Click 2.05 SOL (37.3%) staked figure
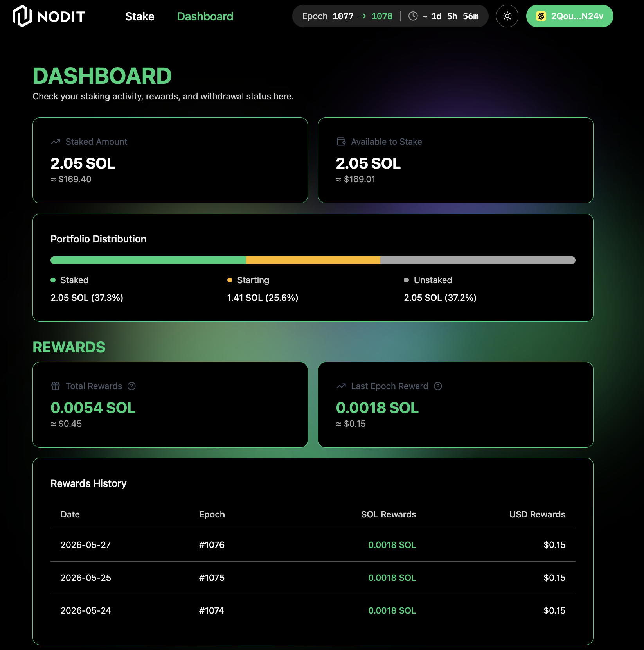The image size is (644, 650). [x=87, y=298]
